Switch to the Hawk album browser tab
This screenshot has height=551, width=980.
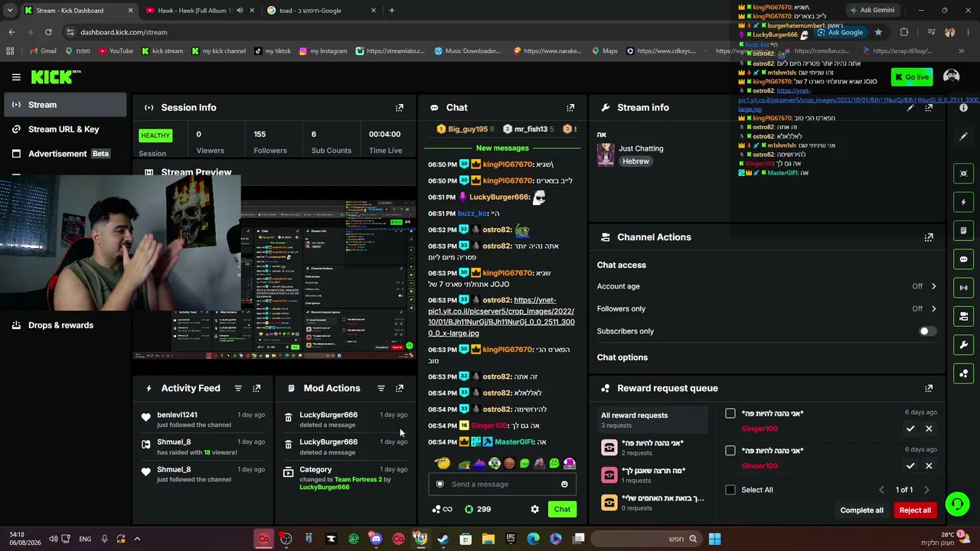199,11
